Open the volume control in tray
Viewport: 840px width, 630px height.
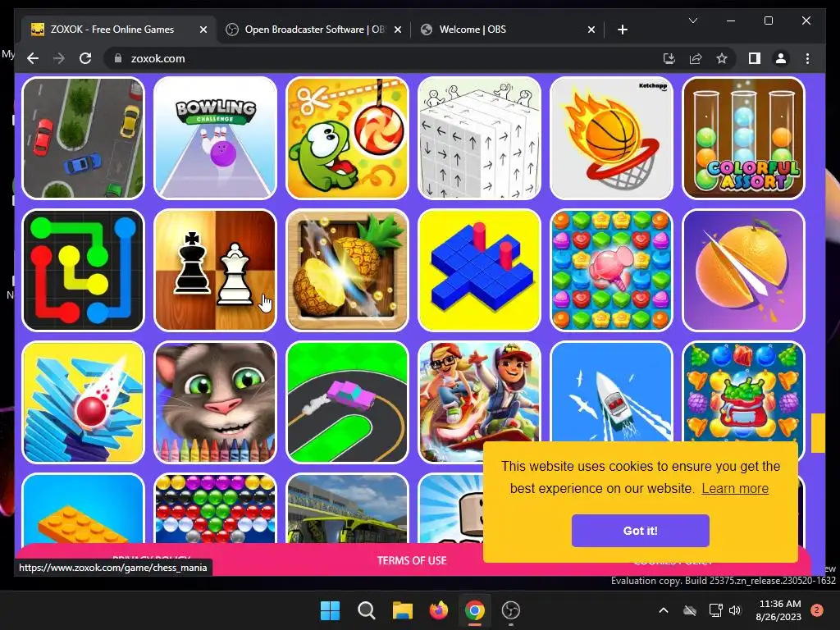pos(735,610)
